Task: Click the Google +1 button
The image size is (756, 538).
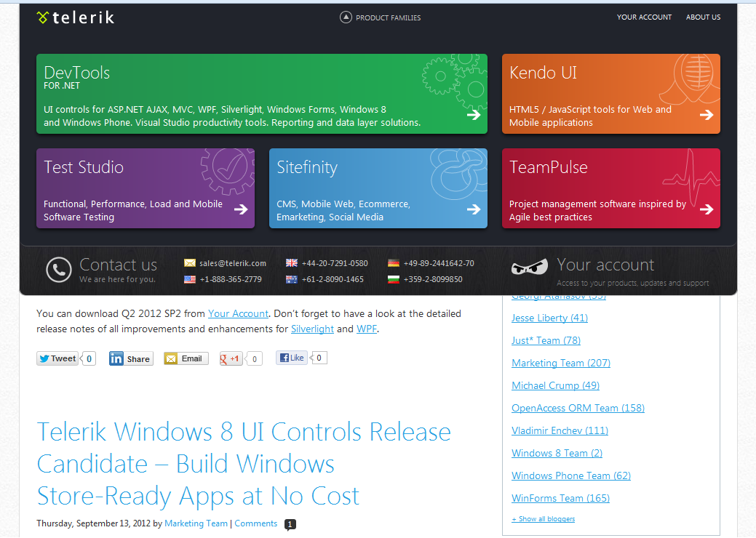Action: click(231, 359)
